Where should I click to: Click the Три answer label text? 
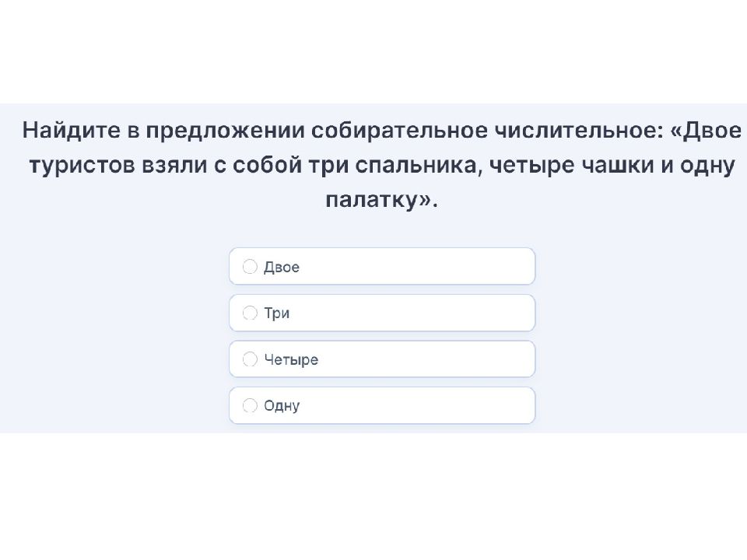[277, 313]
